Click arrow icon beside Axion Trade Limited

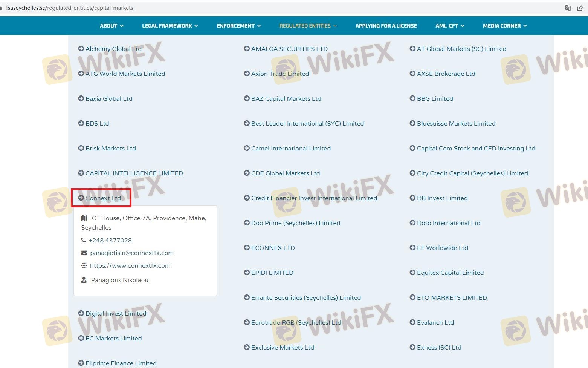point(247,74)
